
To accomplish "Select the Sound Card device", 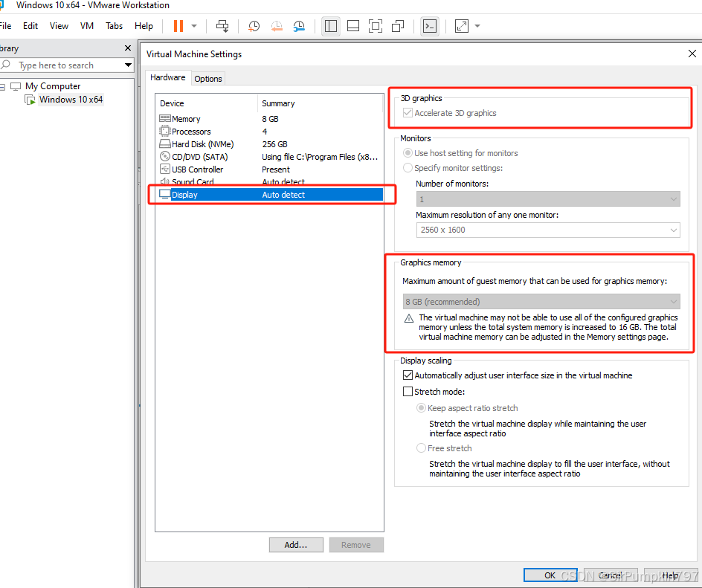I will pyautogui.click(x=271, y=181).
